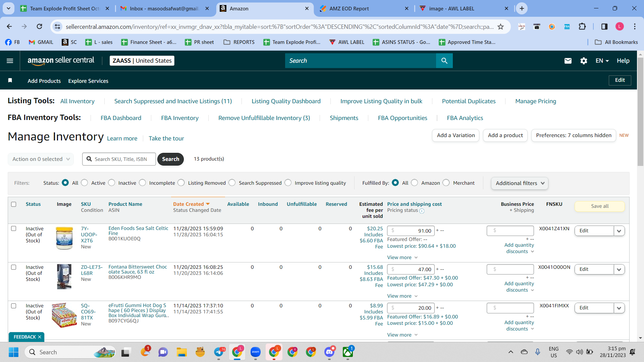Switch to Team Explode Profit Sheet tab
The width and height of the screenshot is (644, 362).
tap(65, 8)
